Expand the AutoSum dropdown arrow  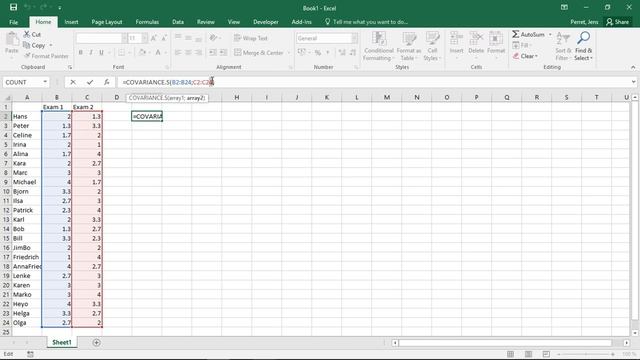[x=550, y=35]
